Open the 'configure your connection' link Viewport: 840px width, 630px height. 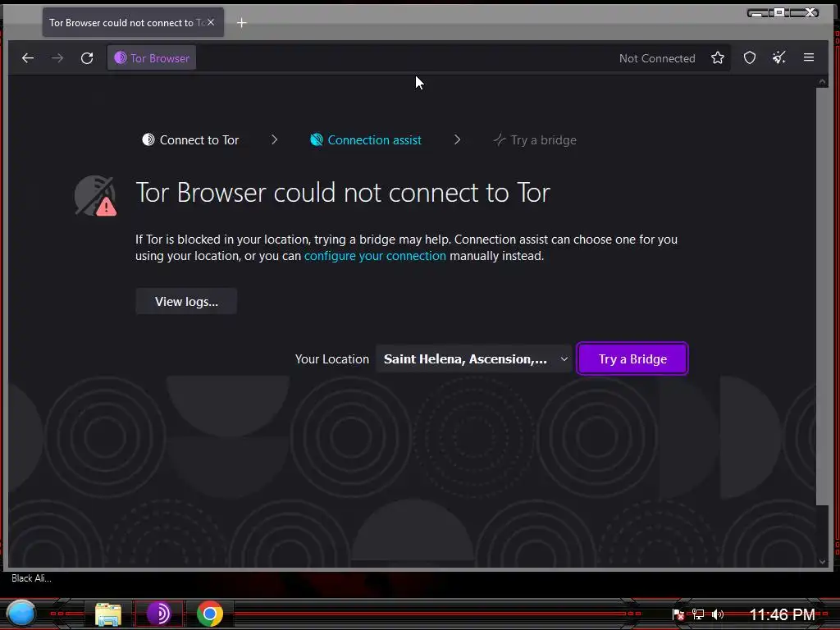point(375,256)
